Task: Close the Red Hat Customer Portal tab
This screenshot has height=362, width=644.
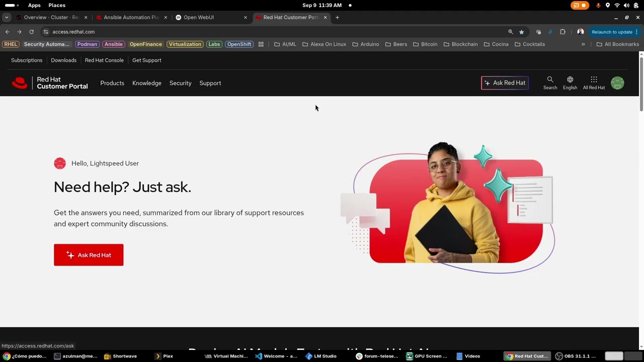Action: (x=325, y=17)
